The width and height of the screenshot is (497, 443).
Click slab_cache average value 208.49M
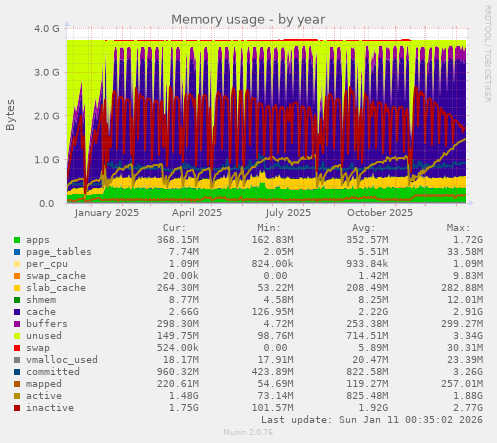367,288
